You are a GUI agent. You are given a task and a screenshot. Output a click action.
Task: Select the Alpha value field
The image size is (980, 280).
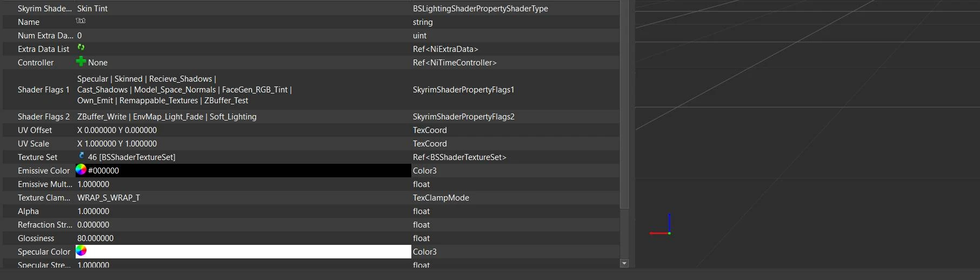[x=94, y=211]
